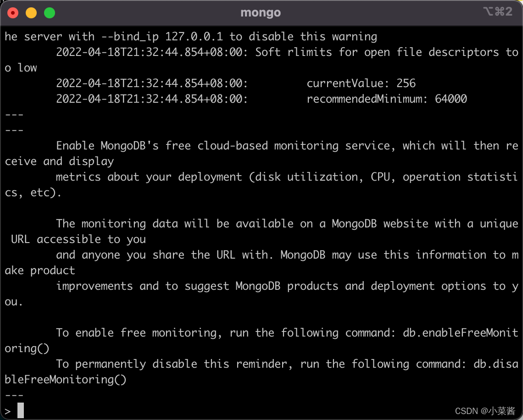Click the currentValue: 256 value

361,83
